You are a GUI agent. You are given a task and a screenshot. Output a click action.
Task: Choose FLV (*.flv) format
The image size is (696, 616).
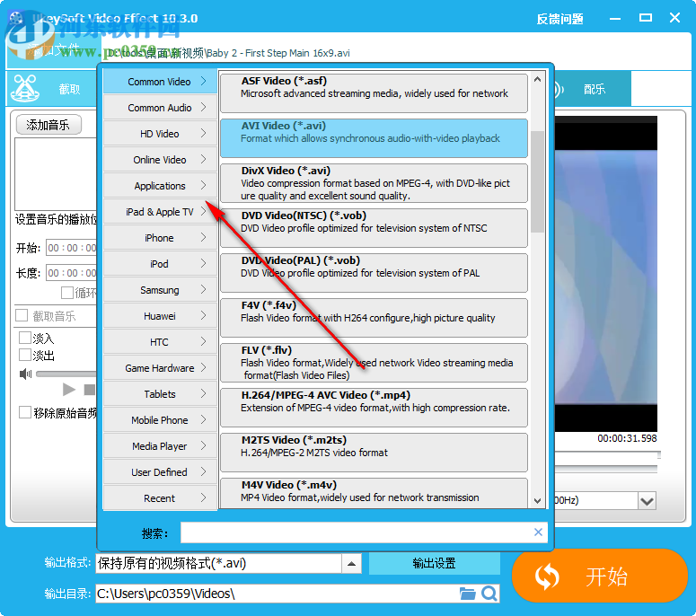click(374, 362)
